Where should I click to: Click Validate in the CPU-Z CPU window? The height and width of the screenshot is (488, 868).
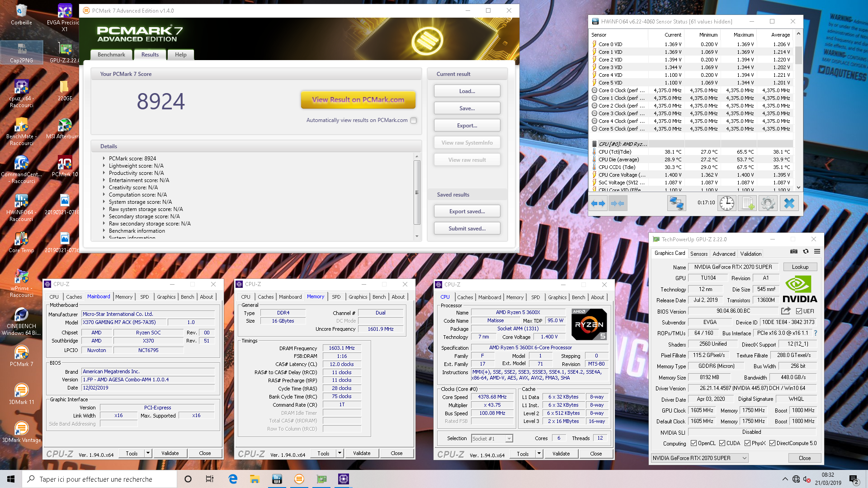tap(561, 454)
